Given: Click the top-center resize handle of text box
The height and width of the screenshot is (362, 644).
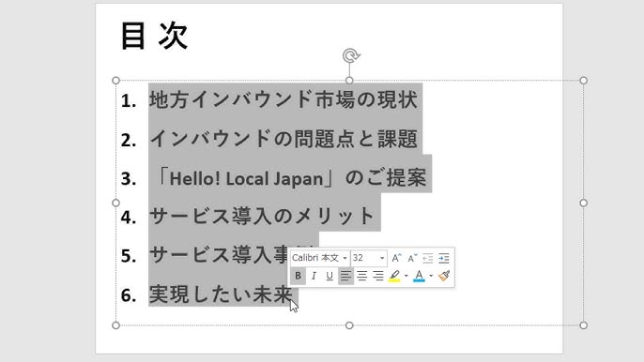Looking at the screenshot, I should [349, 81].
